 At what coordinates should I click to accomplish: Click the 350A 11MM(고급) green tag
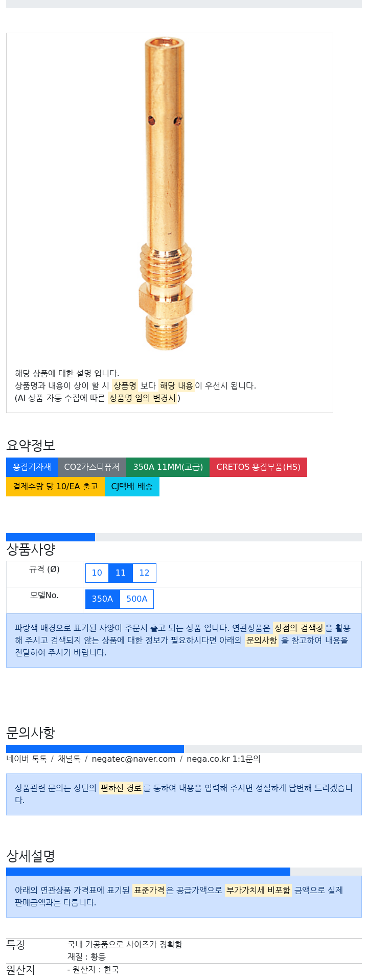pos(168,467)
